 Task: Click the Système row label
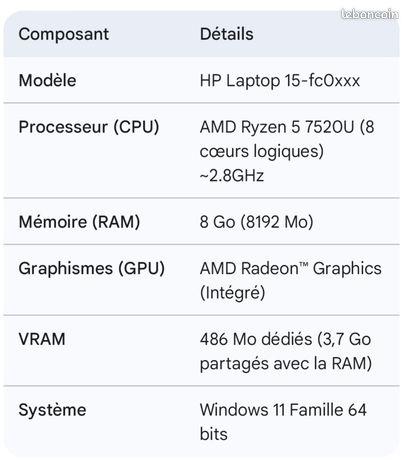click(52, 410)
